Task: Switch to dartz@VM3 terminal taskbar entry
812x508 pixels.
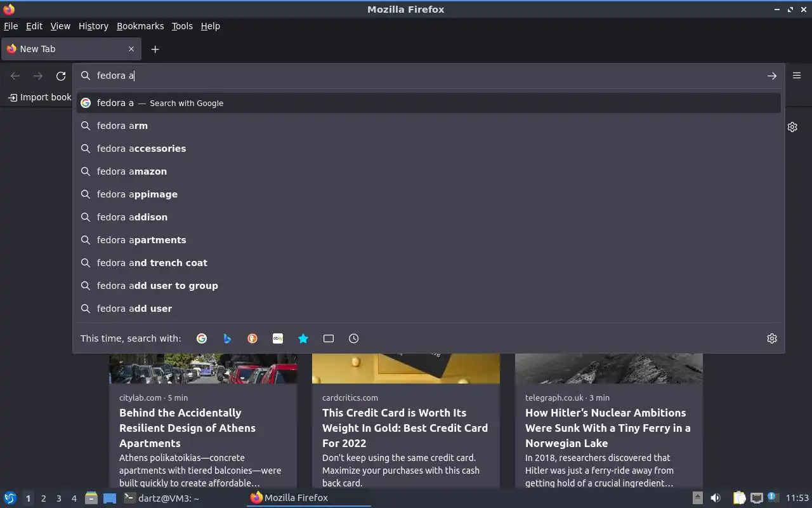Action: tap(183, 498)
